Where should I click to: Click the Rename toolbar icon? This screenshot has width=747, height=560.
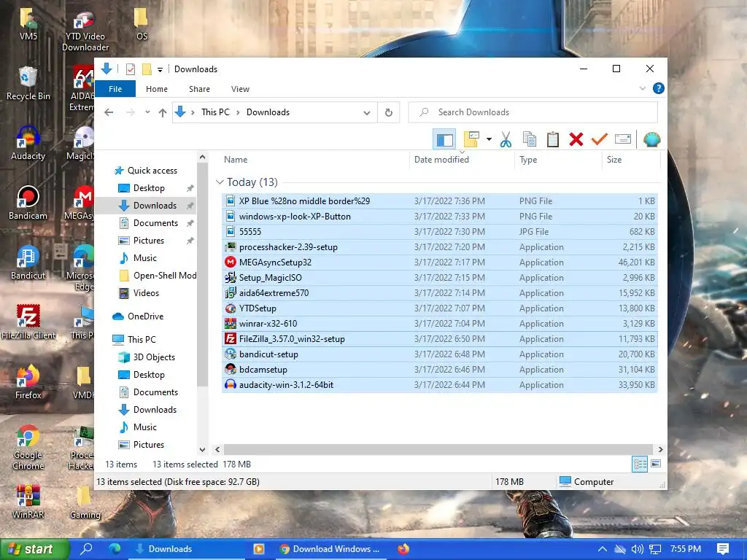(623, 139)
